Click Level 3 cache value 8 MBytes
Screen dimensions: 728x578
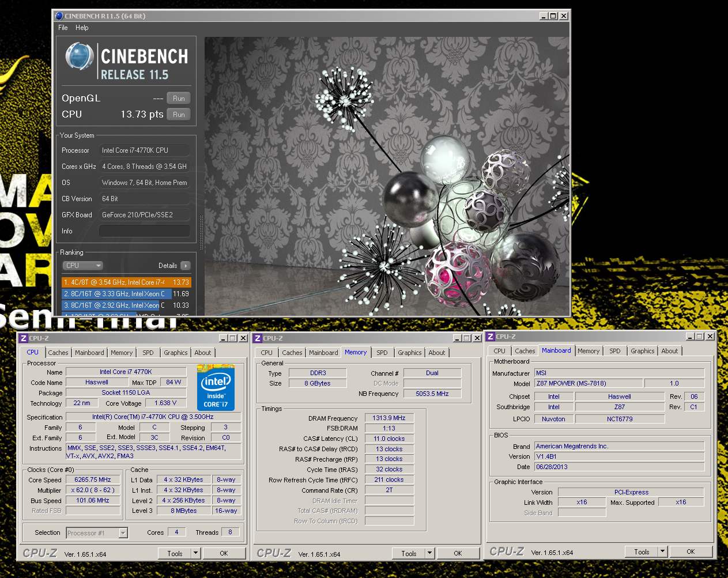click(183, 511)
